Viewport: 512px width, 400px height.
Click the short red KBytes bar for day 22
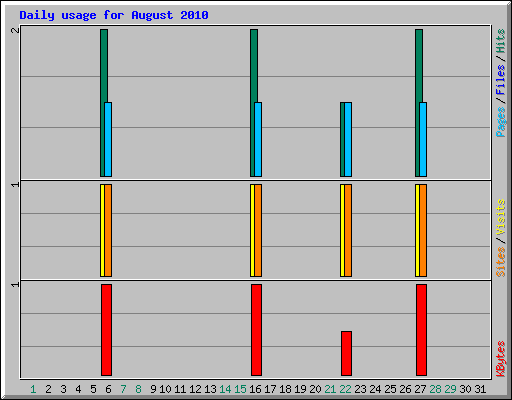tap(346, 353)
